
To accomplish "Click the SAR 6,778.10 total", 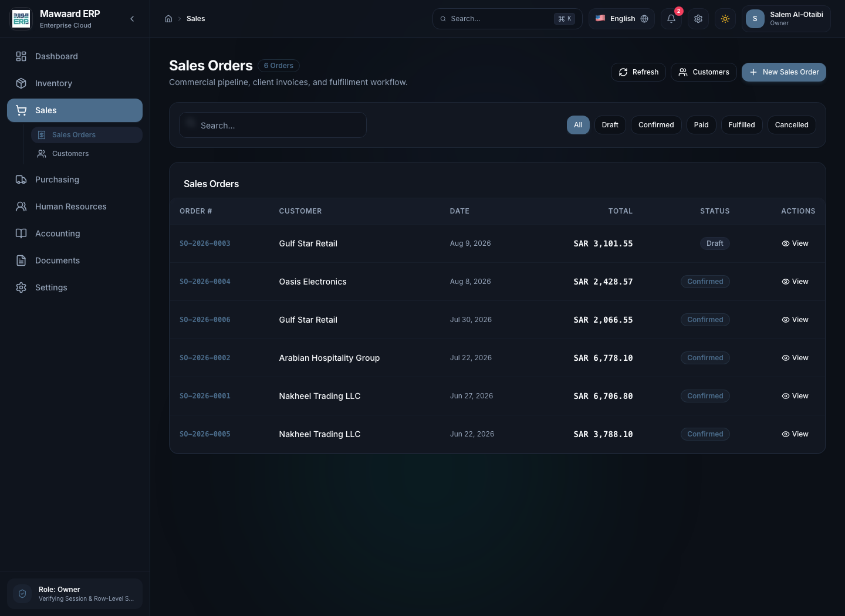I will (603, 358).
